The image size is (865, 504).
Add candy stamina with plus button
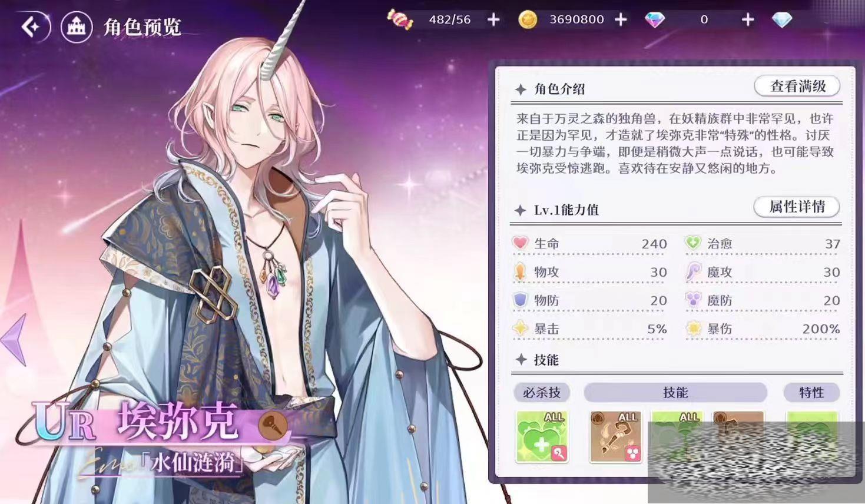(x=493, y=19)
